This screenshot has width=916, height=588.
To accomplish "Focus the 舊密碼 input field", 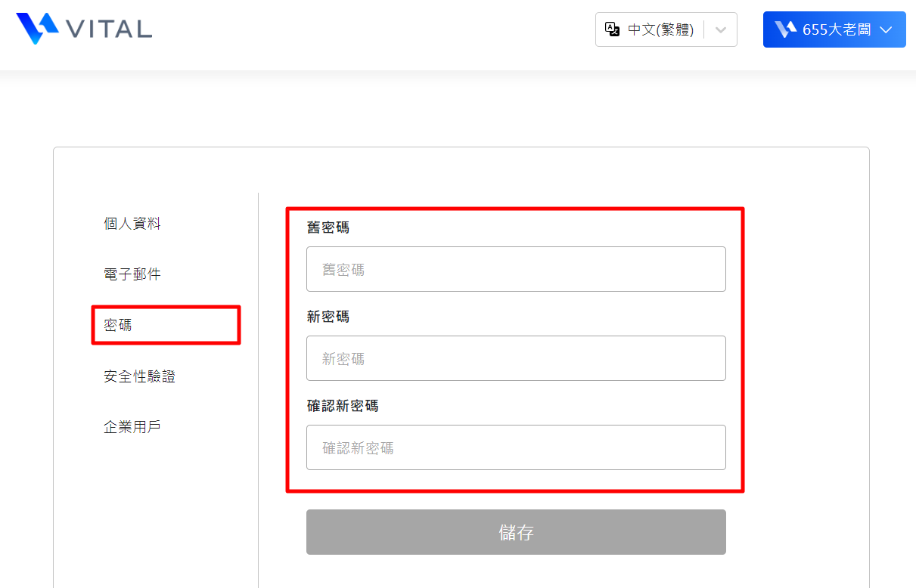I will tap(516, 269).
